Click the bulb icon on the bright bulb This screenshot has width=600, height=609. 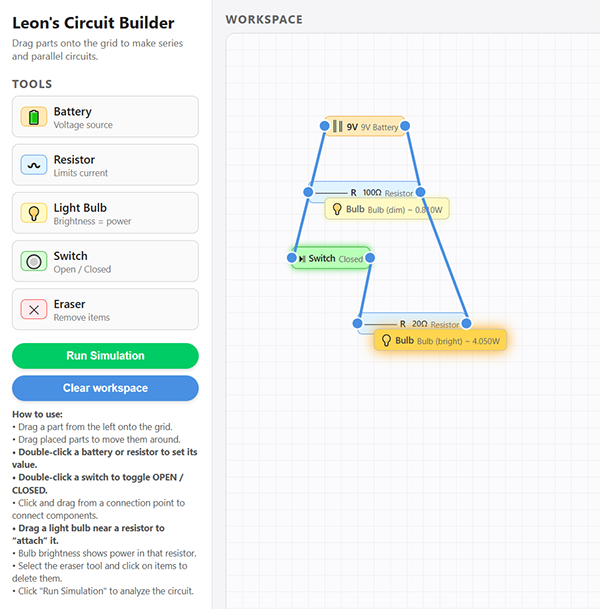coord(386,341)
